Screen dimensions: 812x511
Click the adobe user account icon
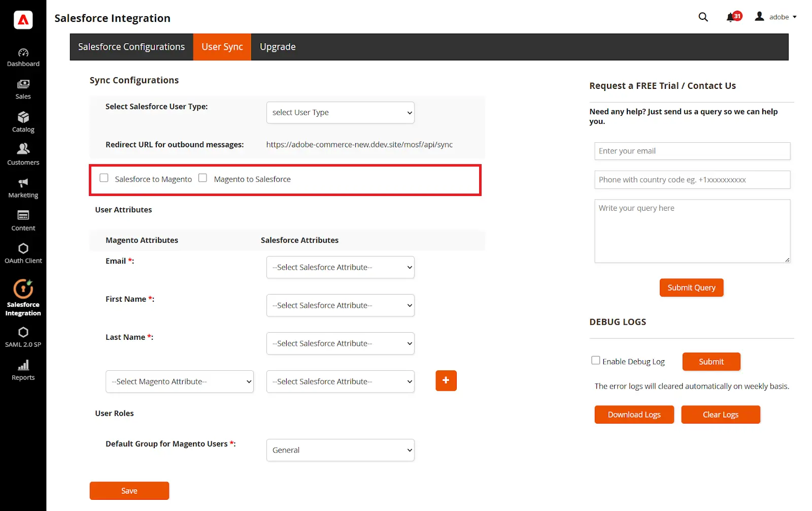pos(759,16)
